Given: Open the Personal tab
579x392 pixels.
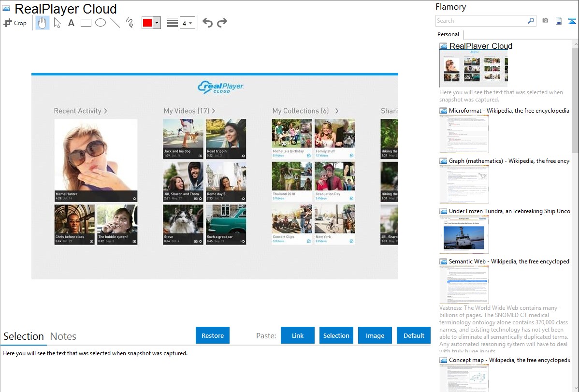Looking at the screenshot, I should 449,34.
